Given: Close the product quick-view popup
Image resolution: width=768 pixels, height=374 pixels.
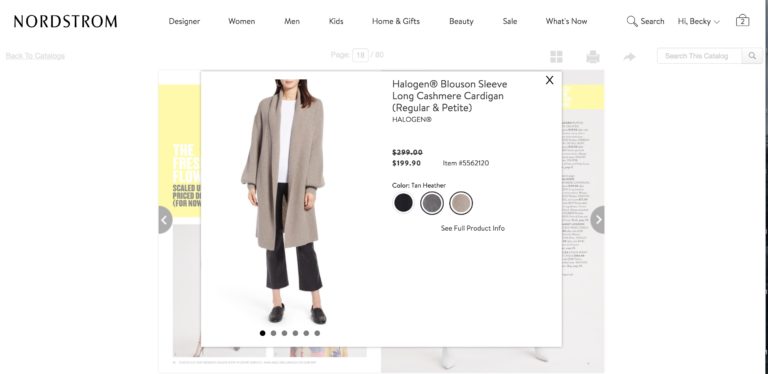Looking at the screenshot, I should coord(550,80).
